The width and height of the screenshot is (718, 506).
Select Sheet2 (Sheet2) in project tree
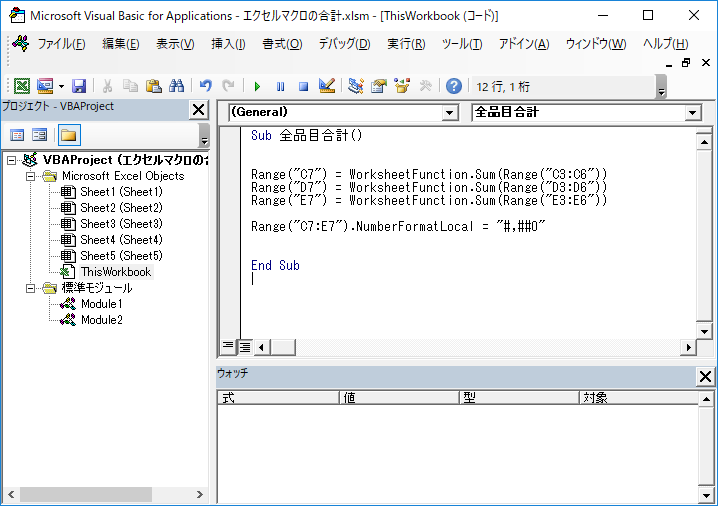point(121,208)
